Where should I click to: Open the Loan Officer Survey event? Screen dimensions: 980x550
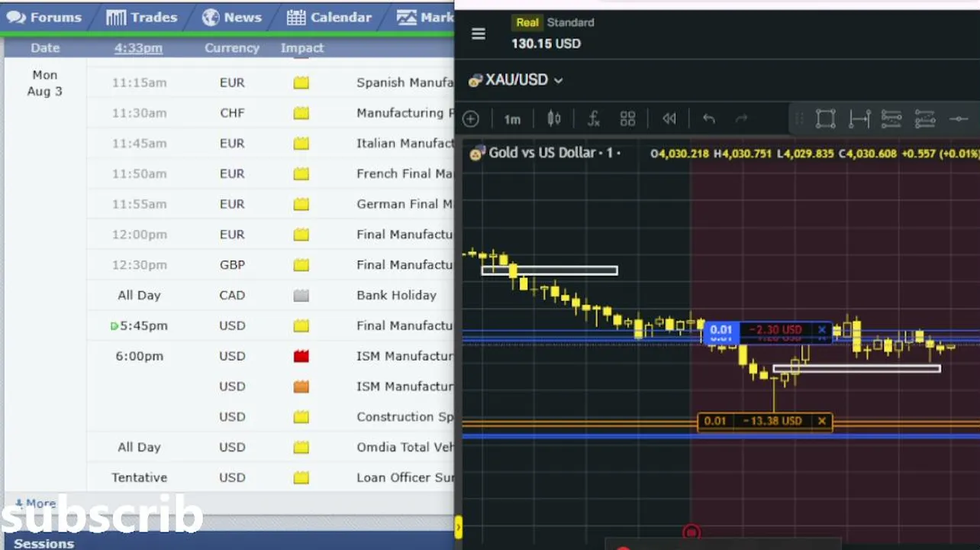point(405,477)
